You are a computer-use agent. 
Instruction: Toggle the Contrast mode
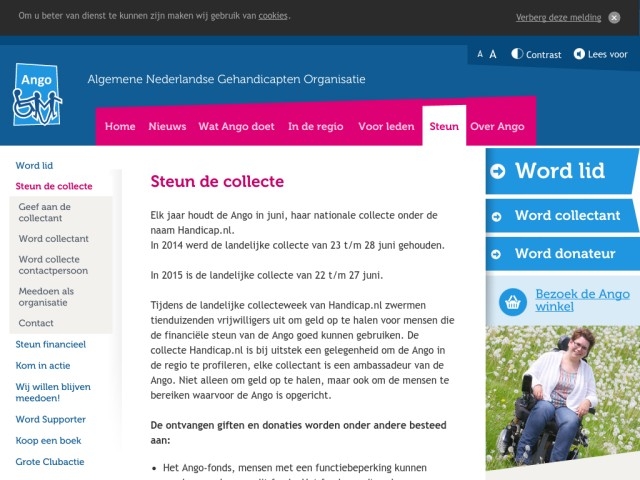(x=536, y=54)
